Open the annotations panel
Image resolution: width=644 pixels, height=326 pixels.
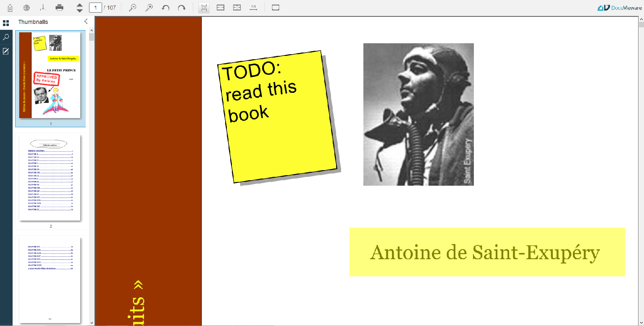point(6,51)
